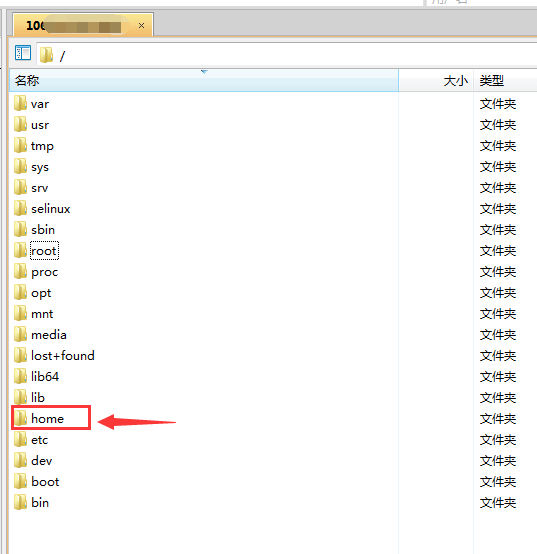The width and height of the screenshot is (537, 554).
Task: Click the tmp folder icon
Action: (20, 145)
